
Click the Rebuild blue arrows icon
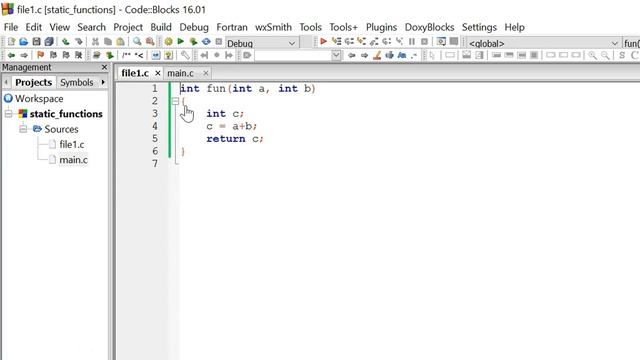tap(206, 41)
